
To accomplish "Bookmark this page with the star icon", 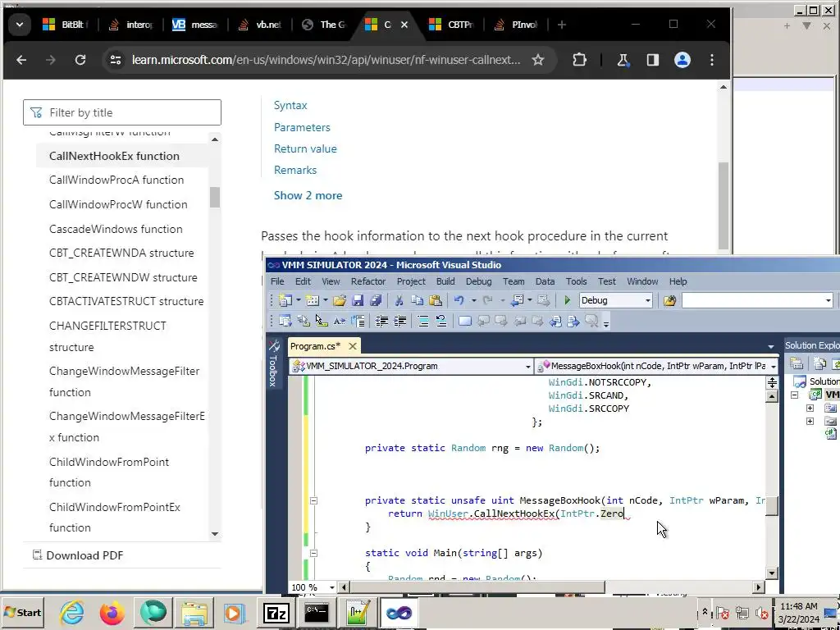I will pos(538,60).
